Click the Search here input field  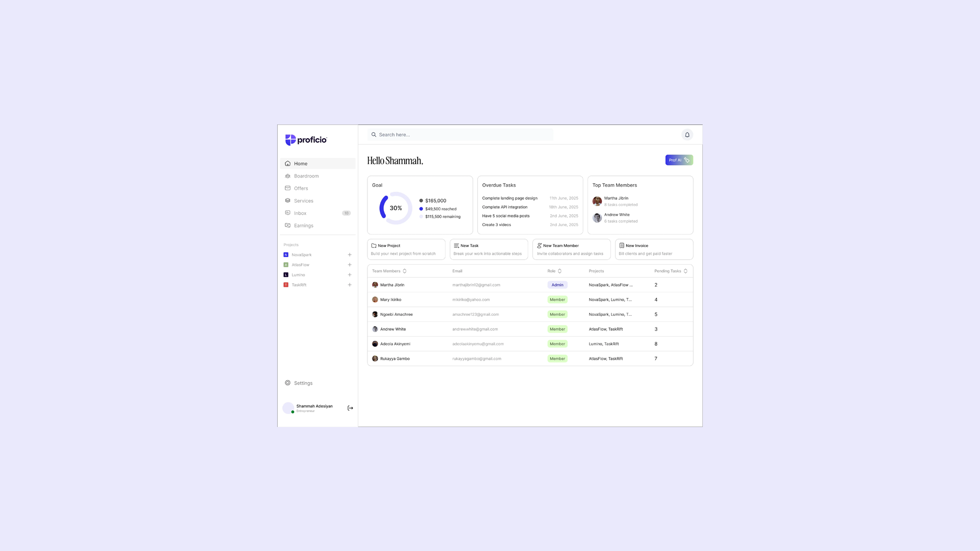[x=459, y=135]
